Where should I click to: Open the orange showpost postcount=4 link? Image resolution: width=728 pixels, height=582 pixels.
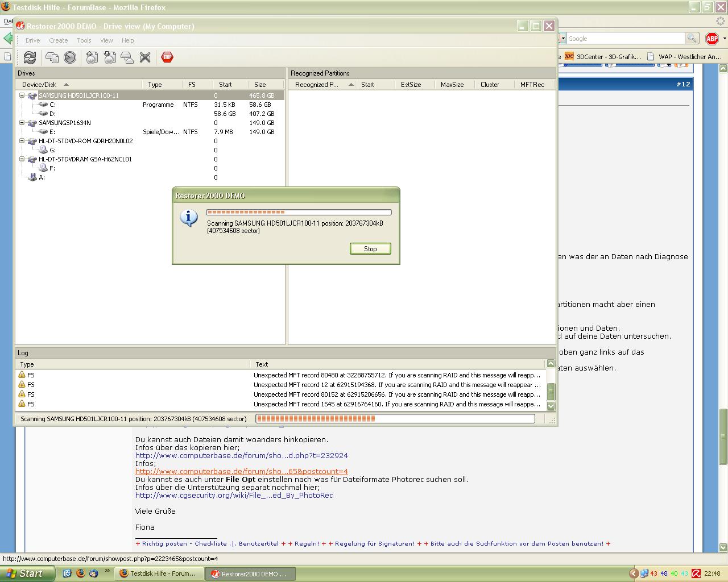point(242,471)
